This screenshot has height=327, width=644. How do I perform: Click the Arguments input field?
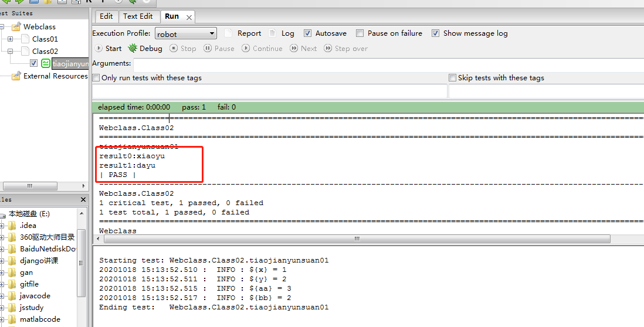388,65
